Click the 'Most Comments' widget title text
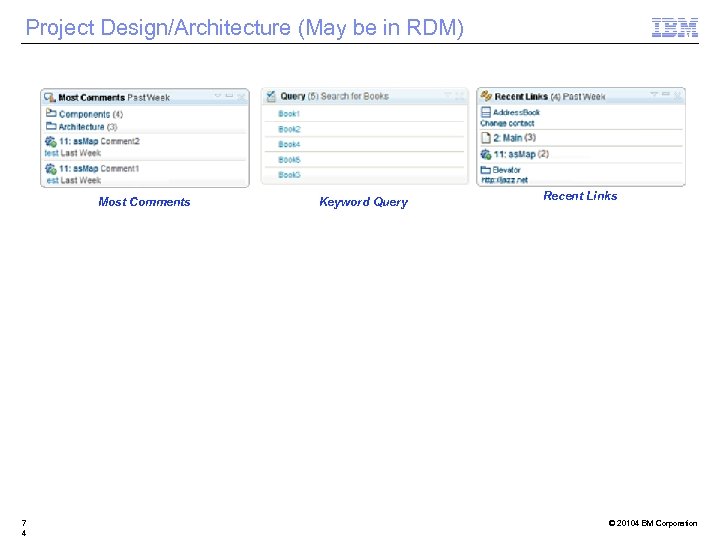This screenshot has height=540, width=720. (x=91, y=97)
